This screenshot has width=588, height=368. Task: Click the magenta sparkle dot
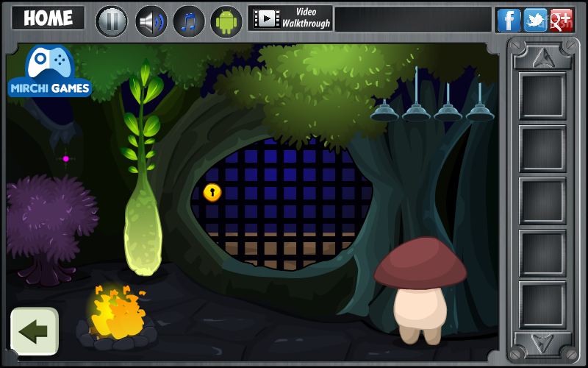[x=66, y=159]
